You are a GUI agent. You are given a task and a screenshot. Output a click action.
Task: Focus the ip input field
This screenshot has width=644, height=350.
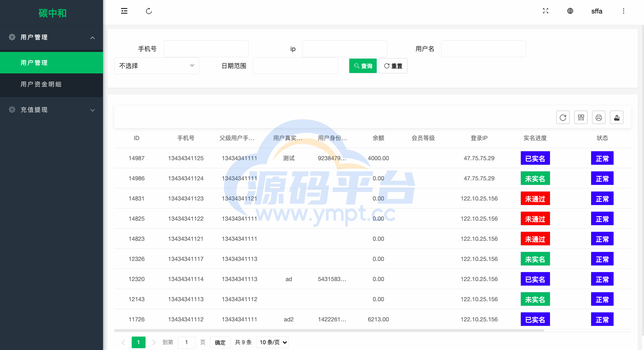click(x=345, y=49)
